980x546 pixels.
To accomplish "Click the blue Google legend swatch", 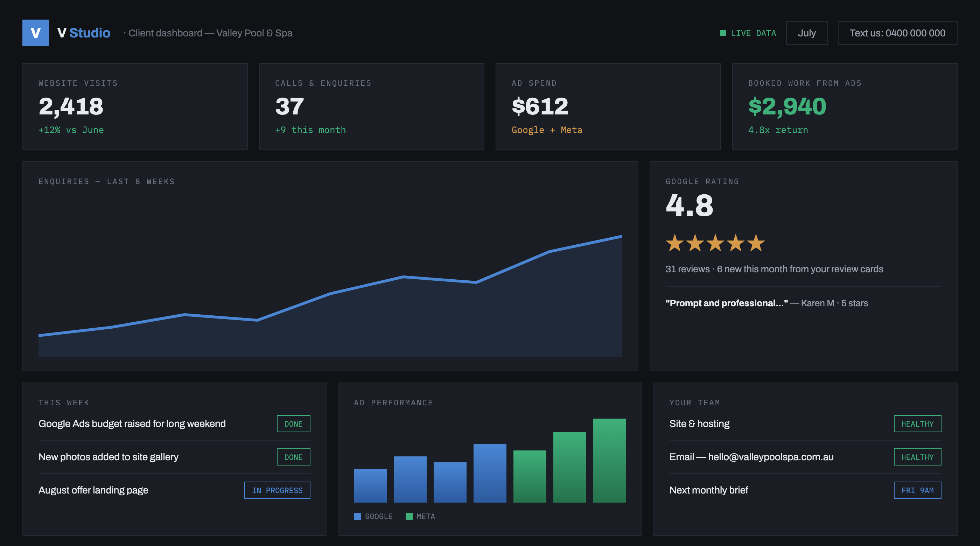I will (357, 516).
